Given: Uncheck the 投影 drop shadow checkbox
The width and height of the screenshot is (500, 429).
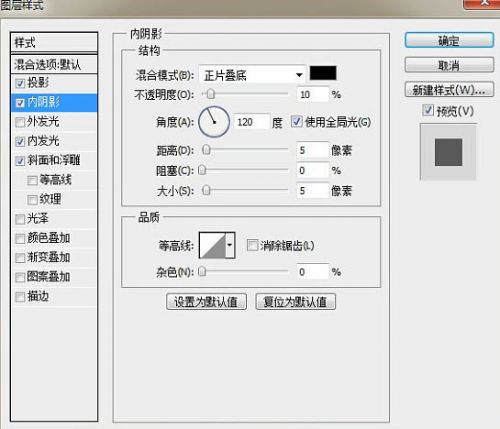Looking at the screenshot, I should tap(20, 83).
